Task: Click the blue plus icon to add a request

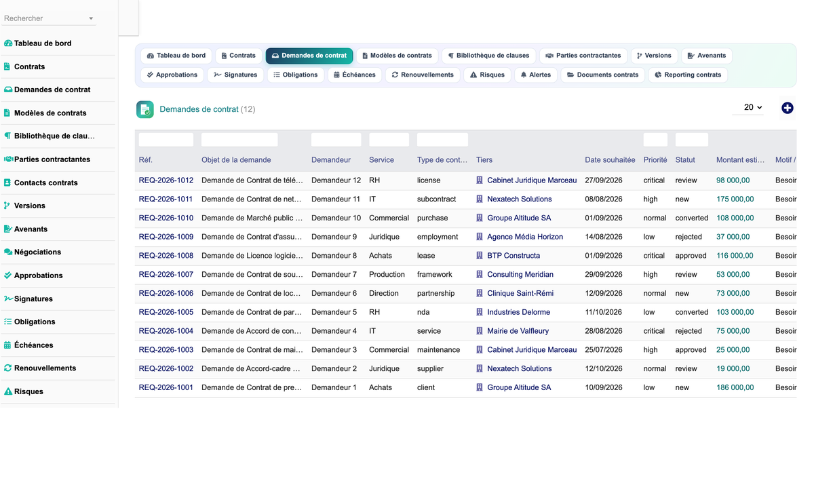Action: point(787,108)
